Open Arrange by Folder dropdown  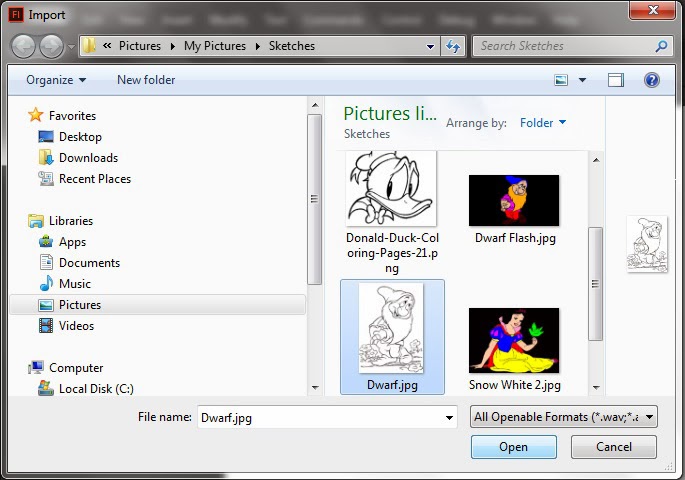(x=543, y=123)
